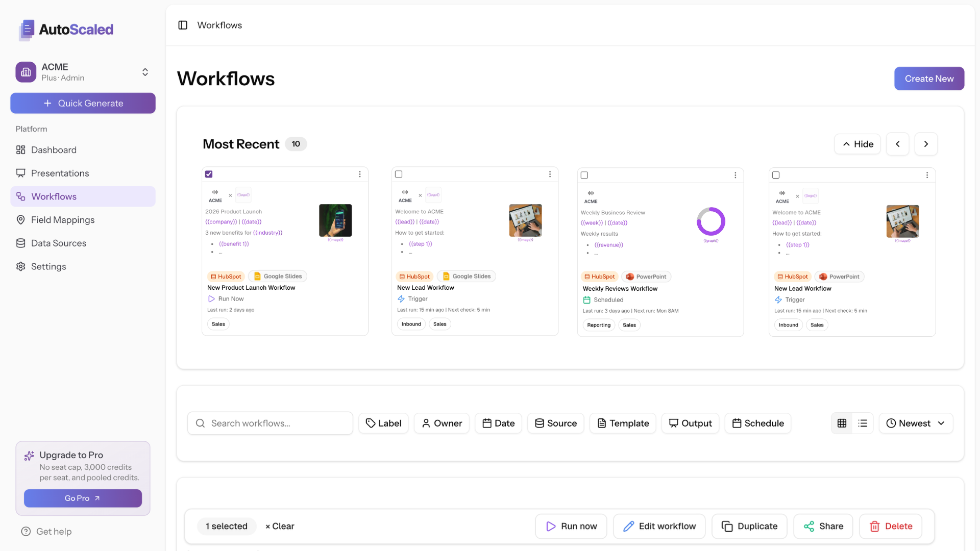Open more options on first New Lead card
Screen dimensions: 980x551
point(550,174)
